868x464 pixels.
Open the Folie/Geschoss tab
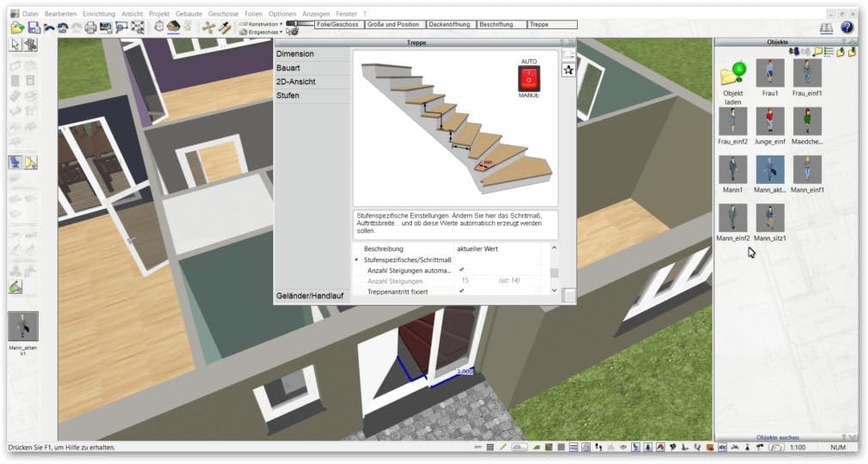[x=339, y=24]
